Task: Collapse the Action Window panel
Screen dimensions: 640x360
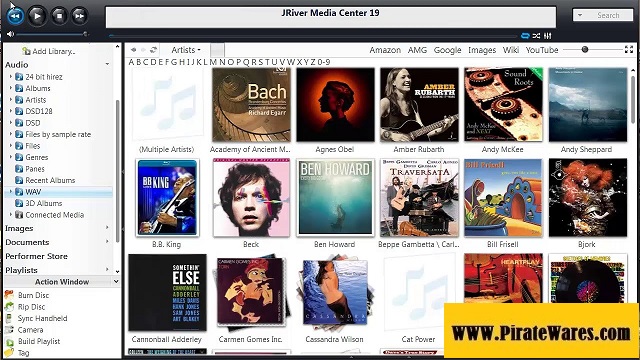Action: pos(116,282)
